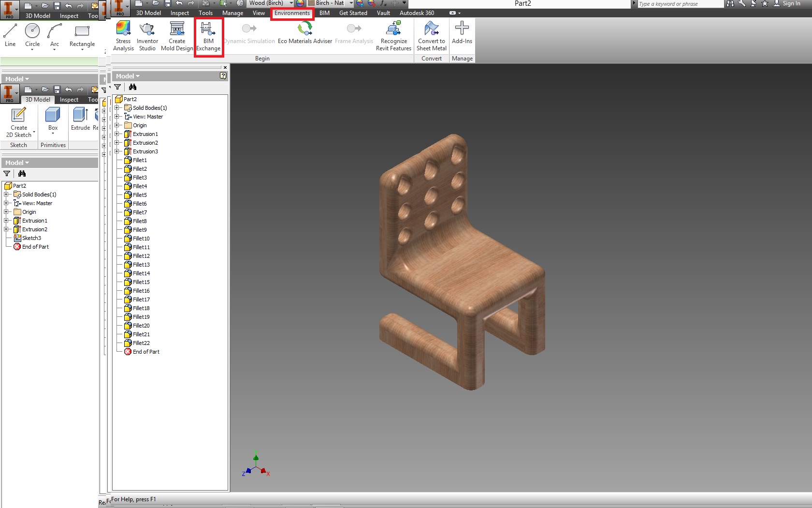This screenshot has height=508, width=812.
Task: Select the Rectangle sketch tool
Action: (x=82, y=35)
